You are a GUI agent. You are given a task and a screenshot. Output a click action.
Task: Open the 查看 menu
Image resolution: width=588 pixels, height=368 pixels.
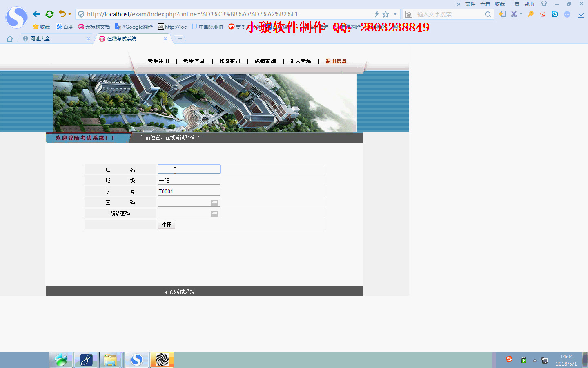(485, 4)
